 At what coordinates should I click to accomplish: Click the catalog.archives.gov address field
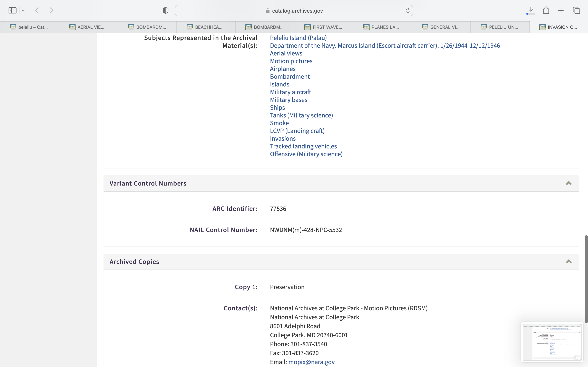pyautogui.click(x=294, y=11)
